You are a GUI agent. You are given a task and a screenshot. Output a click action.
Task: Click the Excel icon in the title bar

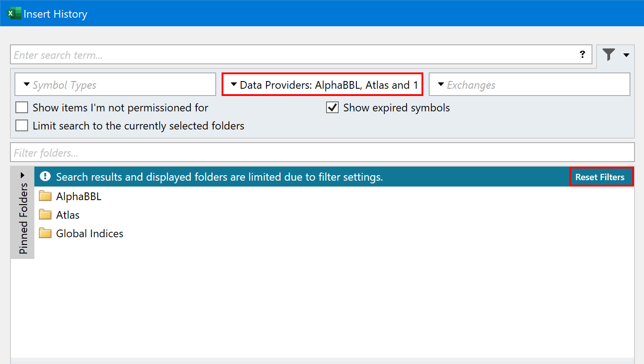pyautogui.click(x=14, y=14)
